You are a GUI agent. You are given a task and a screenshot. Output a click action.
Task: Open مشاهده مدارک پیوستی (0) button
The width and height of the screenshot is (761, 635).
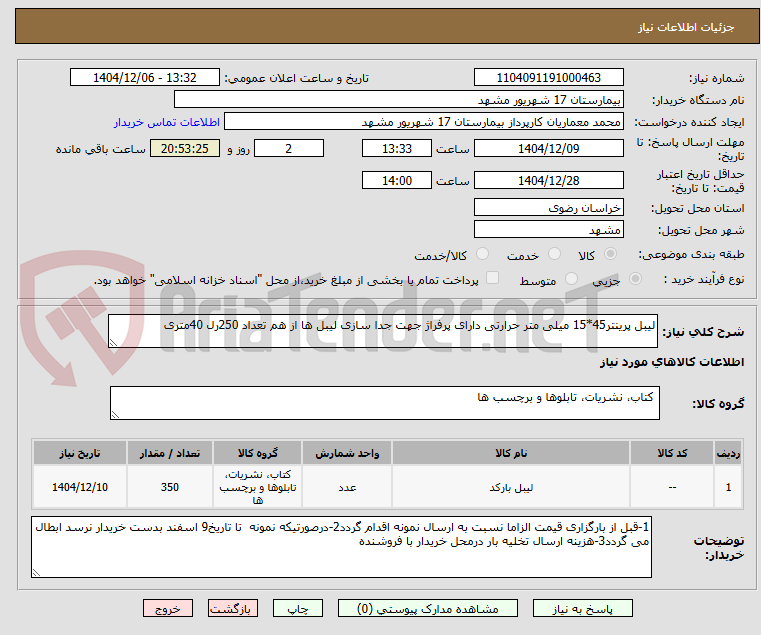click(428, 608)
